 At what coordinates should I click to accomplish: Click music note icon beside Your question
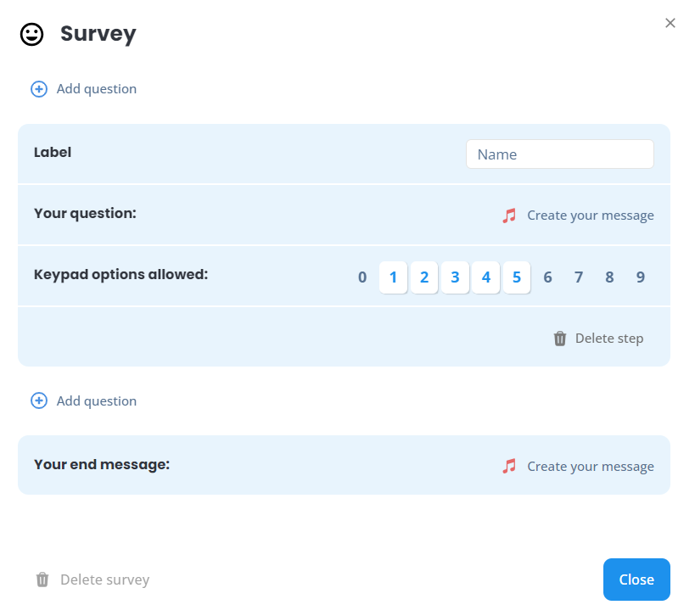click(509, 216)
